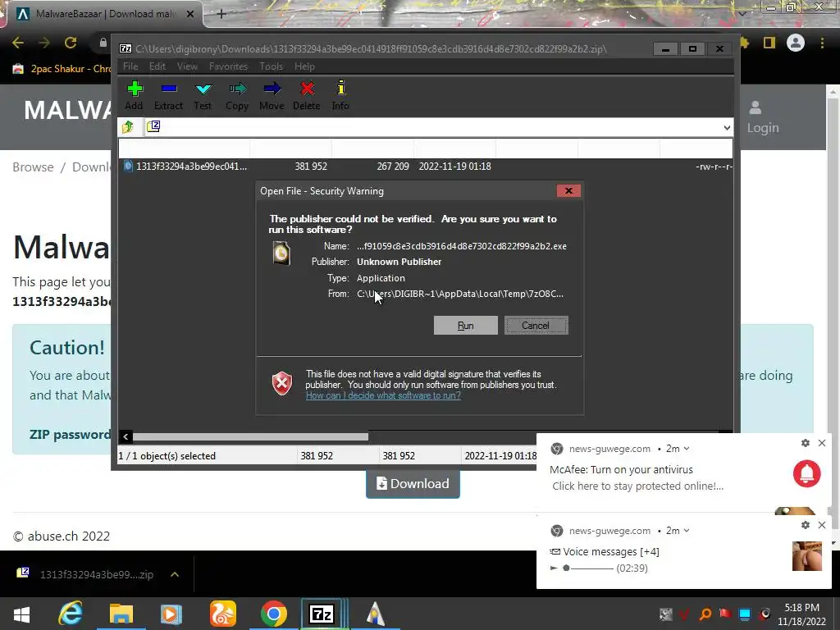Open the Edit menu in 7-Zip

[x=157, y=66]
